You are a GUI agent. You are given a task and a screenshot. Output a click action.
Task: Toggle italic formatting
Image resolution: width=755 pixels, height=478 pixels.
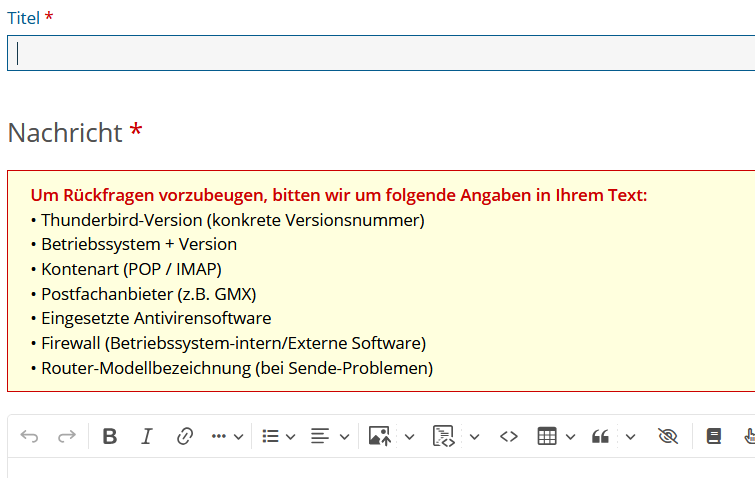point(147,436)
